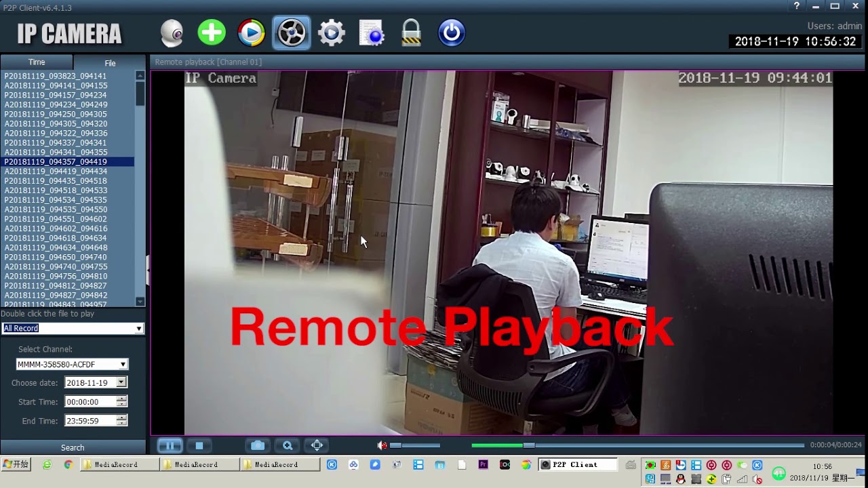
Task: Open the All Record type dropdown
Action: click(x=73, y=328)
